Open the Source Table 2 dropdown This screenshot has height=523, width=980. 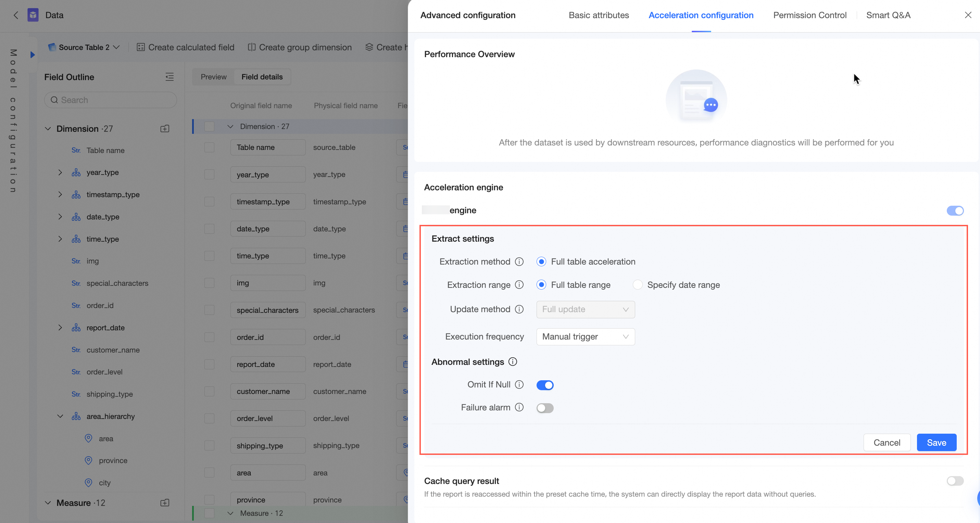coord(84,47)
